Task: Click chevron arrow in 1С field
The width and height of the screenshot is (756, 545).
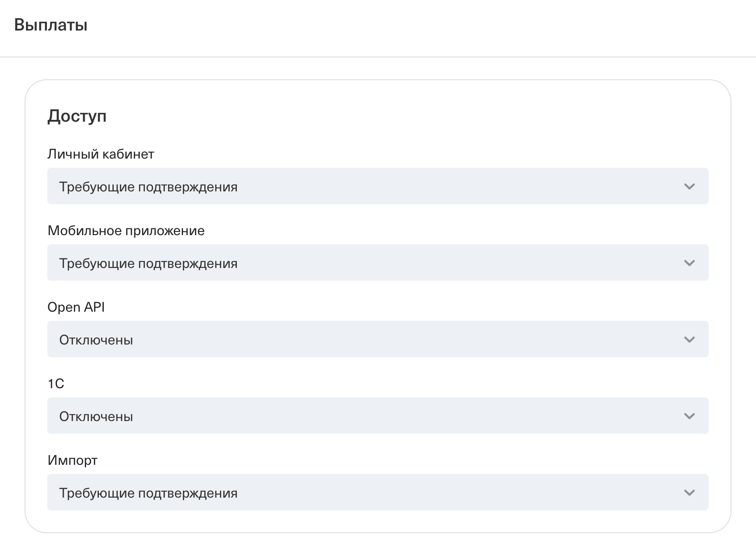Action: (x=689, y=416)
